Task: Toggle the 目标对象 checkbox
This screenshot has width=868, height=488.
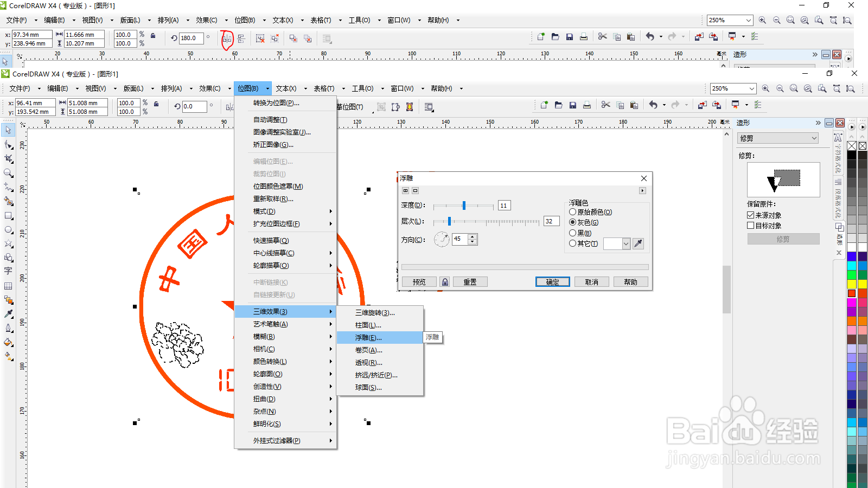Action: pos(751,226)
